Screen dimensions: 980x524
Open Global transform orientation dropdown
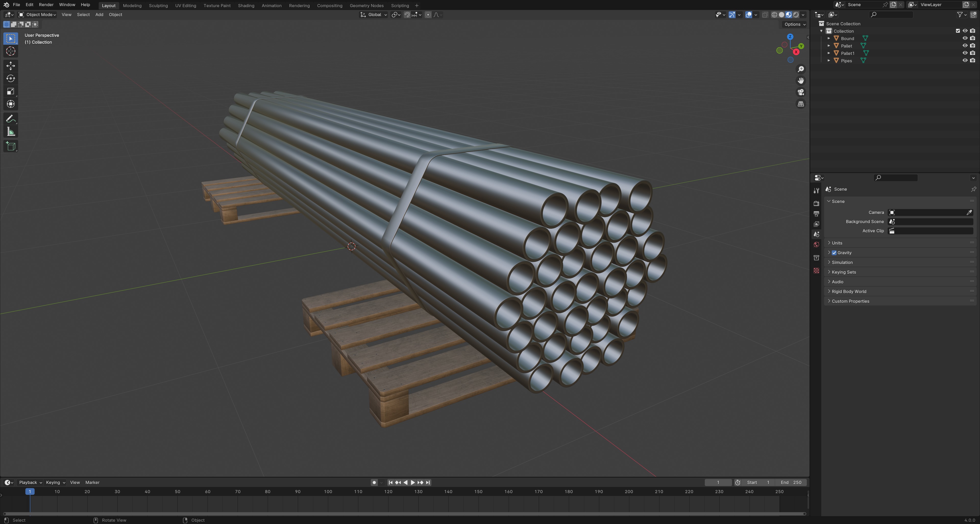tap(374, 15)
